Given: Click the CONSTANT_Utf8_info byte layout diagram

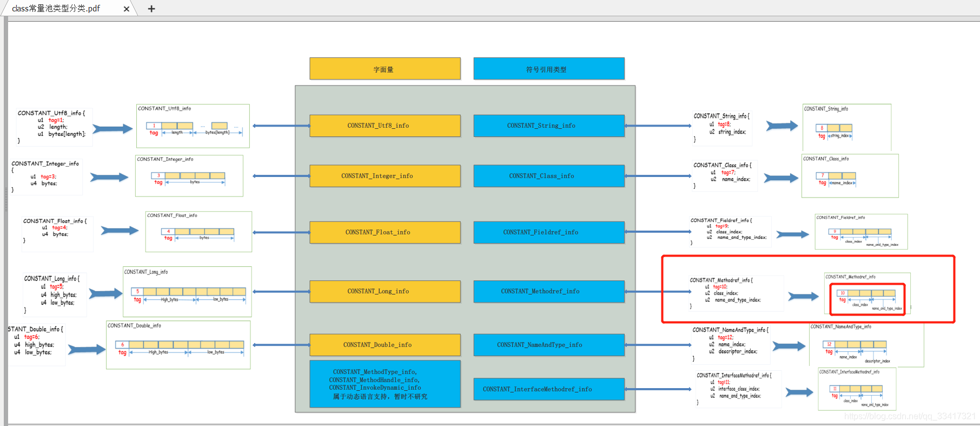Looking at the screenshot, I should click(x=193, y=126).
